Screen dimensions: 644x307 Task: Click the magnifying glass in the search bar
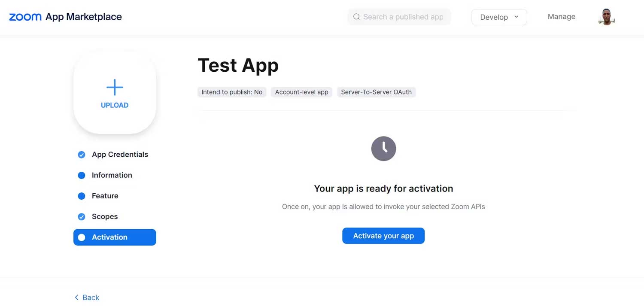click(356, 17)
